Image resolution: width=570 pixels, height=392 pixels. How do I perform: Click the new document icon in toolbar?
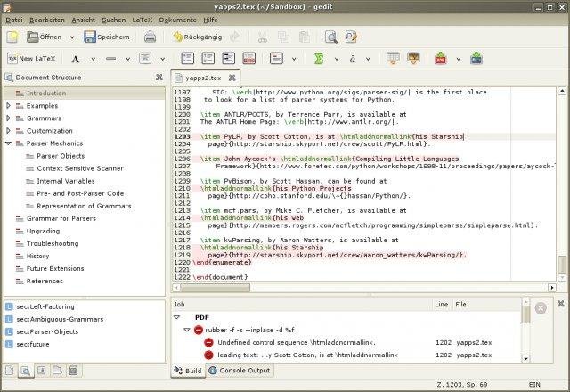pos(12,37)
